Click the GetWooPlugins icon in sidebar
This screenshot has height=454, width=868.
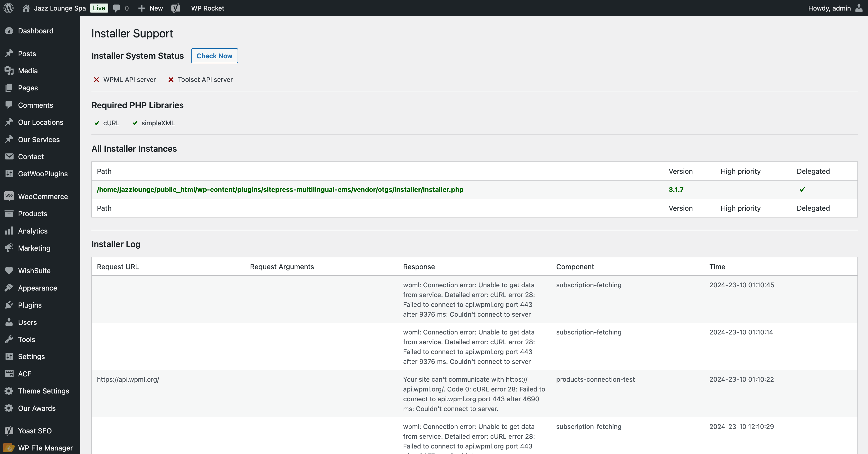coord(9,174)
